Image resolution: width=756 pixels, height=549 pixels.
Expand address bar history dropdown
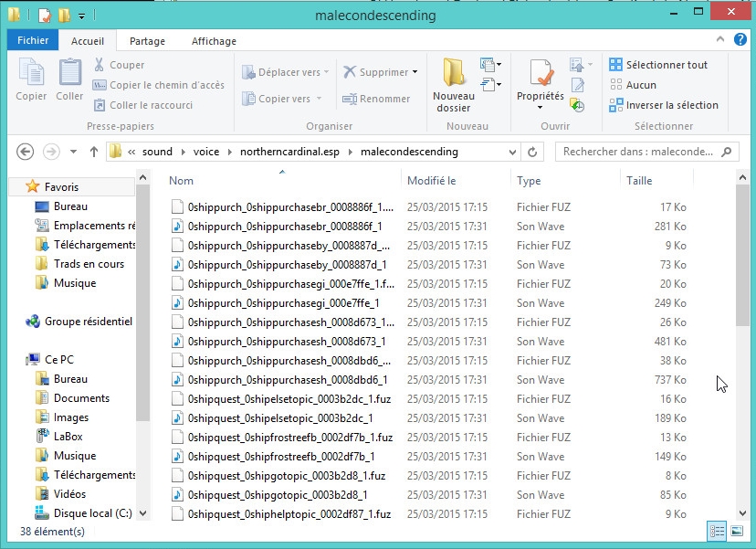pos(512,153)
